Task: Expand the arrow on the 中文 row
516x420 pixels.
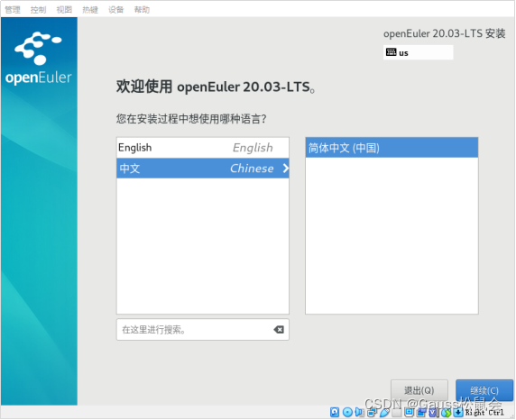Action: [x=285, y=168]
